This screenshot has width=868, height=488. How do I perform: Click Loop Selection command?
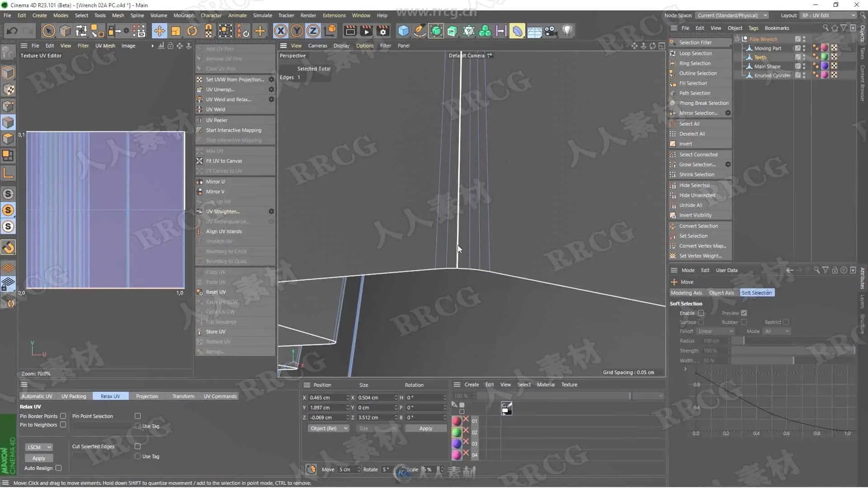point(695,53)
